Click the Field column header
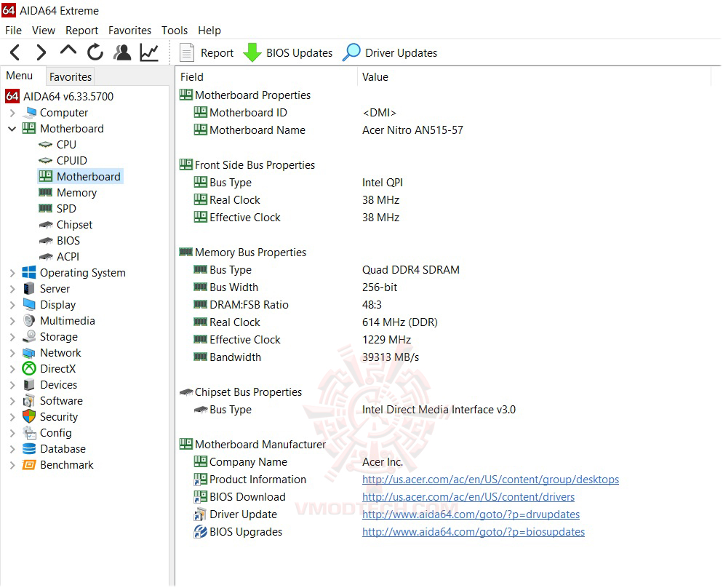Image resolution: width=723 pixels, height=588 pixels. coord(266,77)
